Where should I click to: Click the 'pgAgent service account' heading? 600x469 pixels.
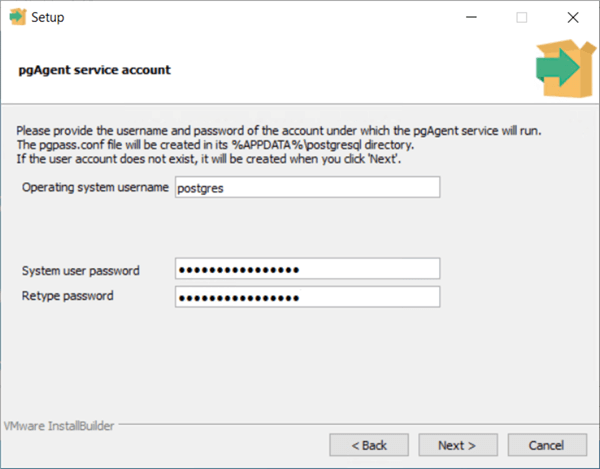(95, 70)
